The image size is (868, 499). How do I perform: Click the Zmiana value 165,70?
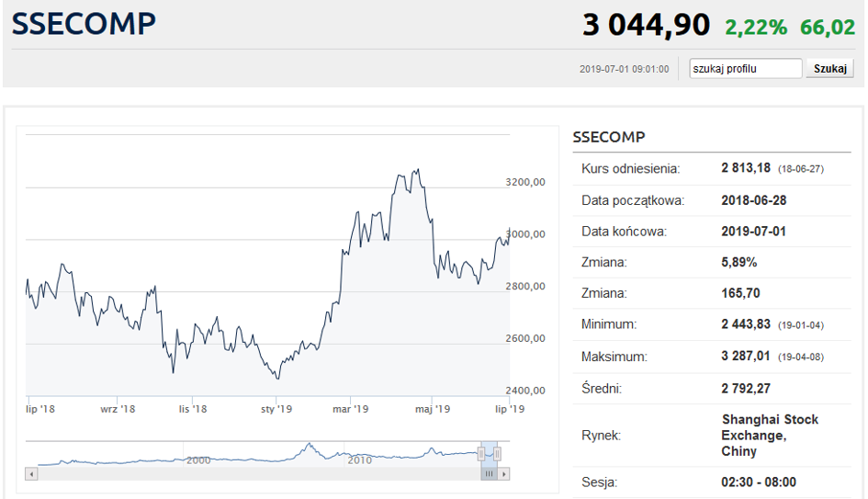740,293
